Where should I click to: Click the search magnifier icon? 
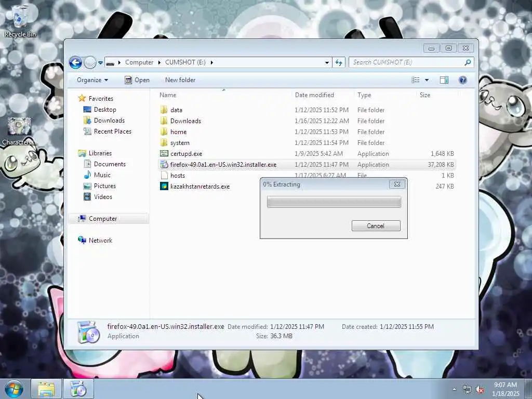click(x=468, y=62)
